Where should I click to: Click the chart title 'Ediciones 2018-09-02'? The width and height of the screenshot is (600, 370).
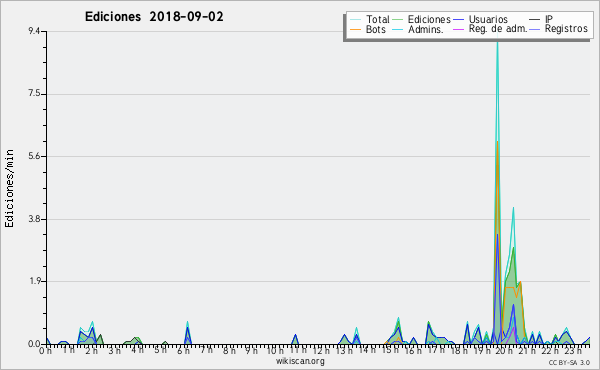pyautogui.click(x=154, y=17)
